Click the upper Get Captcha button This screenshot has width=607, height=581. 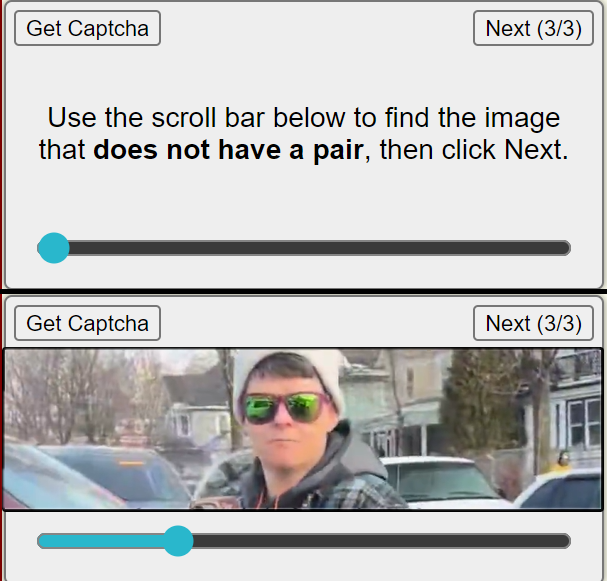(87, 28)
